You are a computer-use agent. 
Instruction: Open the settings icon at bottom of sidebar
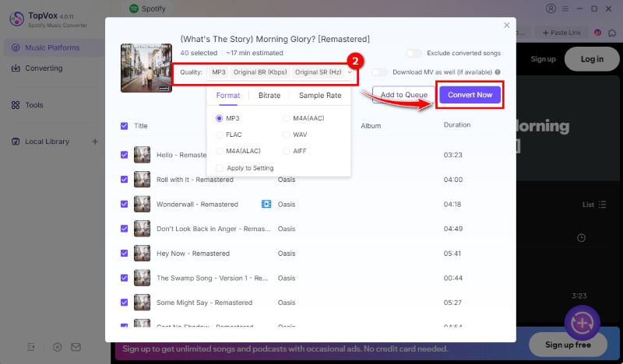coord(57,348)
